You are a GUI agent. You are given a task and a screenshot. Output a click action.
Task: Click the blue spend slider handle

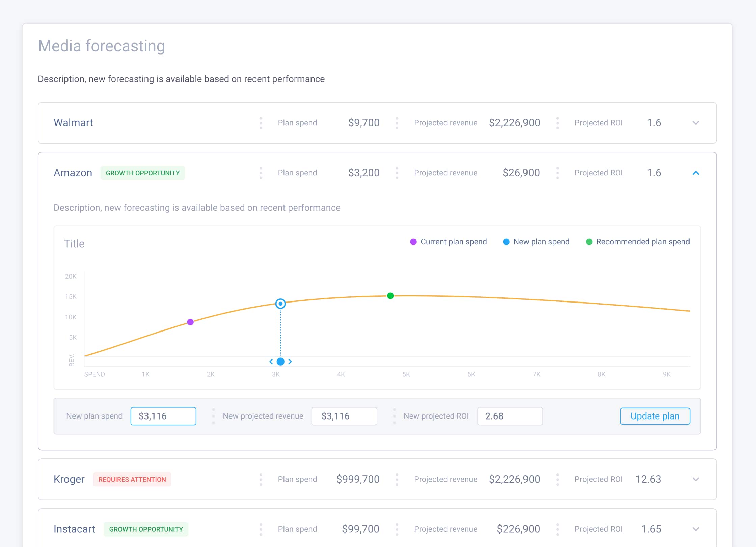[280, 362]
